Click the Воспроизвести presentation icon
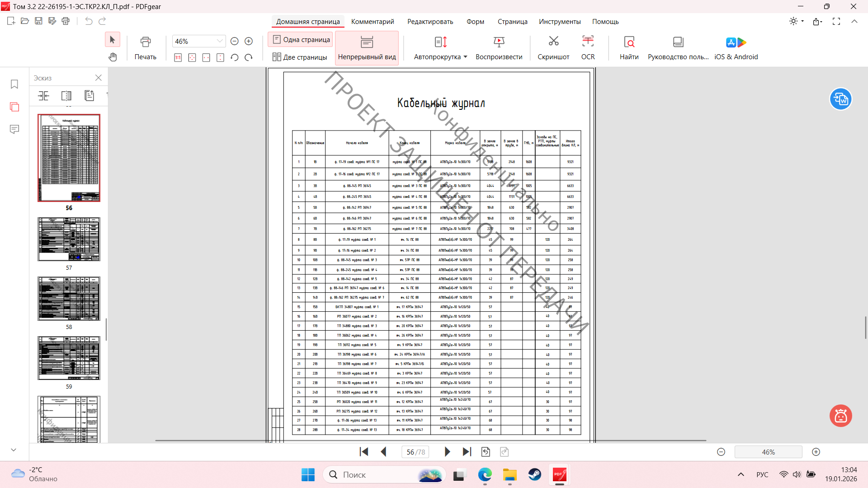 pyautogui.click(x=499, y=42)
